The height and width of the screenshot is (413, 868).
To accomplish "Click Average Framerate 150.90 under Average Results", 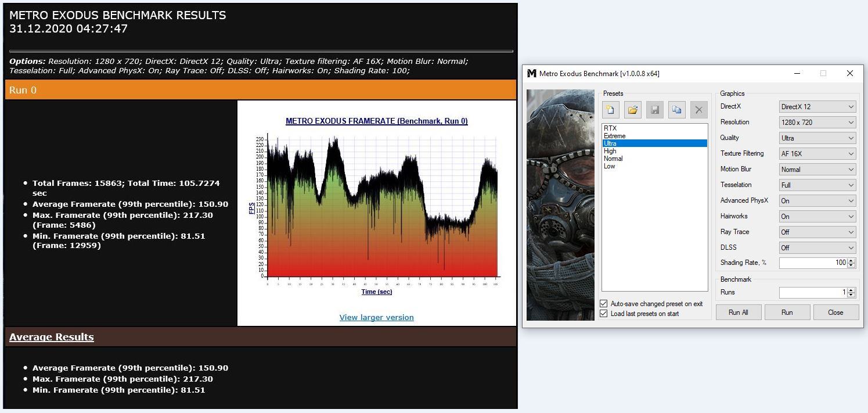I will 130,368.
